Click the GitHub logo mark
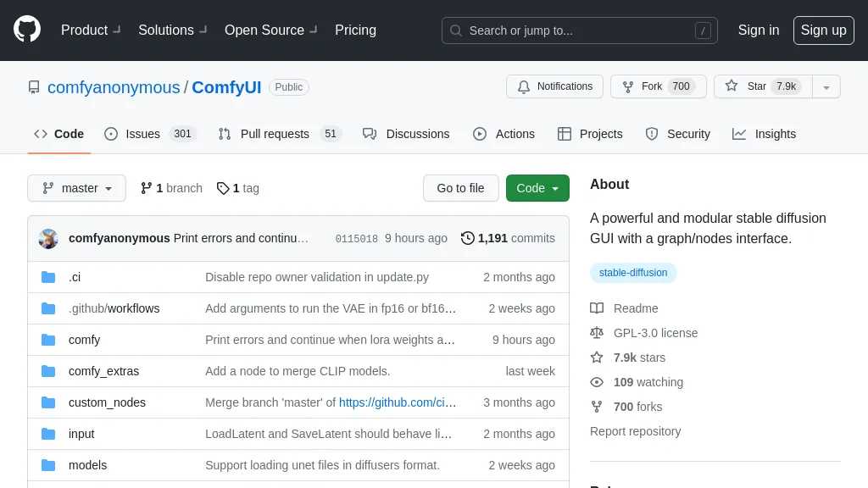The image size is (868, 488). point(26,30)
